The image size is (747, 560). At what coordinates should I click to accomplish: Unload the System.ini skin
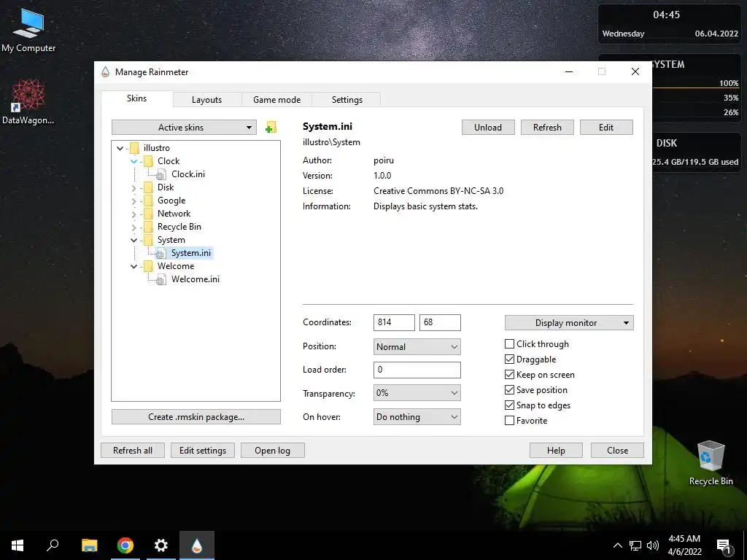488,127
